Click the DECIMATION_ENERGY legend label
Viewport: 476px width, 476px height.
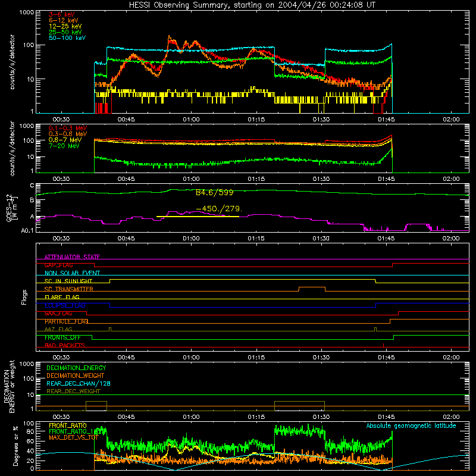[x=76, y=368]
